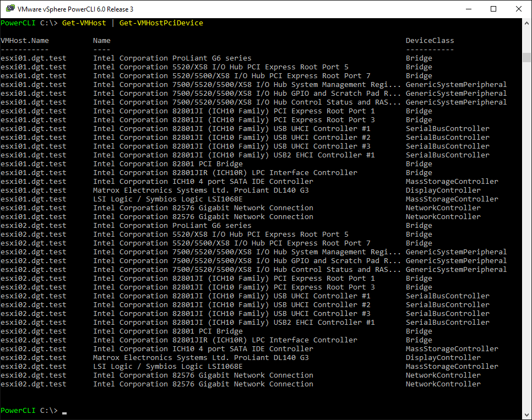Click the Name column header
The image size is (532, 420).
click(102, 41)
